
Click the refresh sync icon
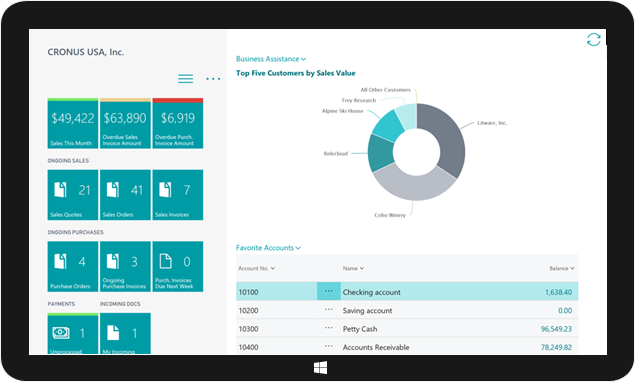[x=593, y=40]
